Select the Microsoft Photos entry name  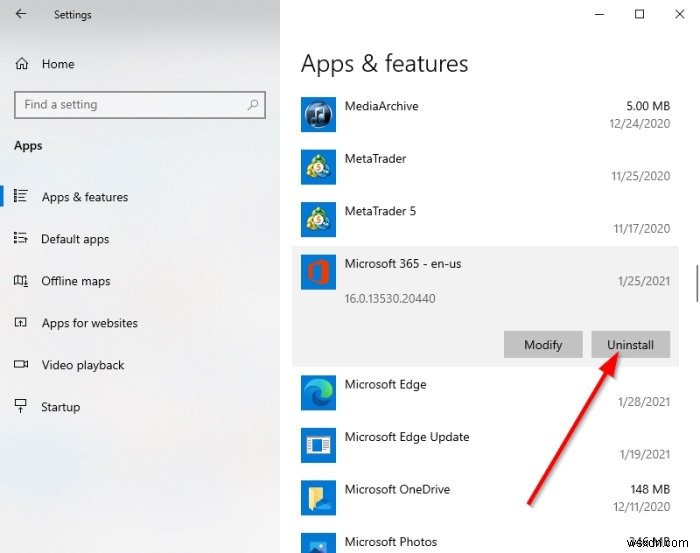[391, 542]
